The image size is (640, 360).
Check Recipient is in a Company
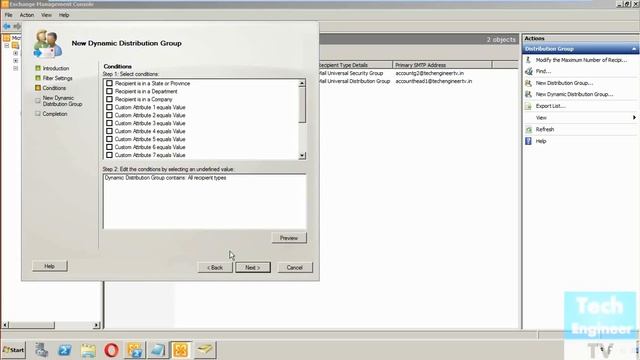tap(109, 99)
